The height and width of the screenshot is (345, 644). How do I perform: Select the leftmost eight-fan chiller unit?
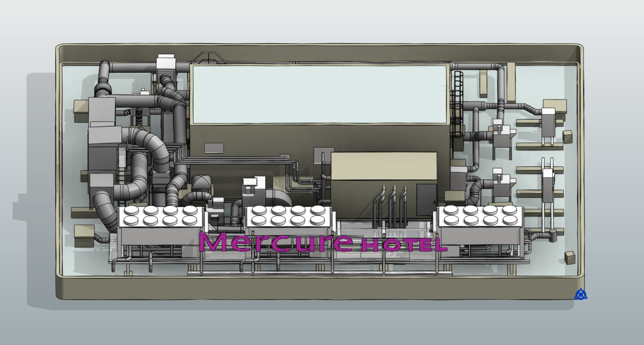[161, 225]
